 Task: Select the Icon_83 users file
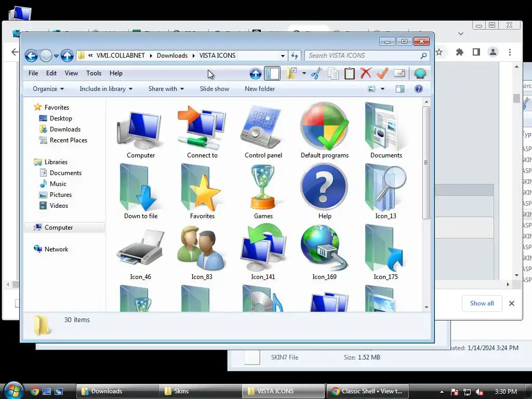coord(202,253)
